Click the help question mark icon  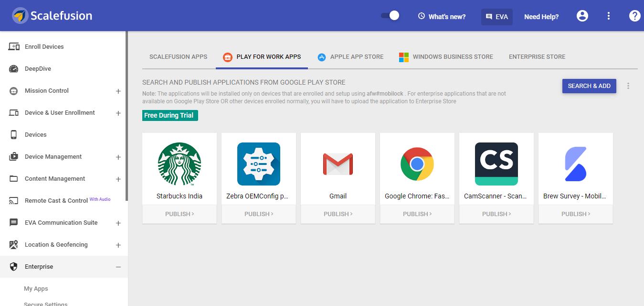(634, 16)
